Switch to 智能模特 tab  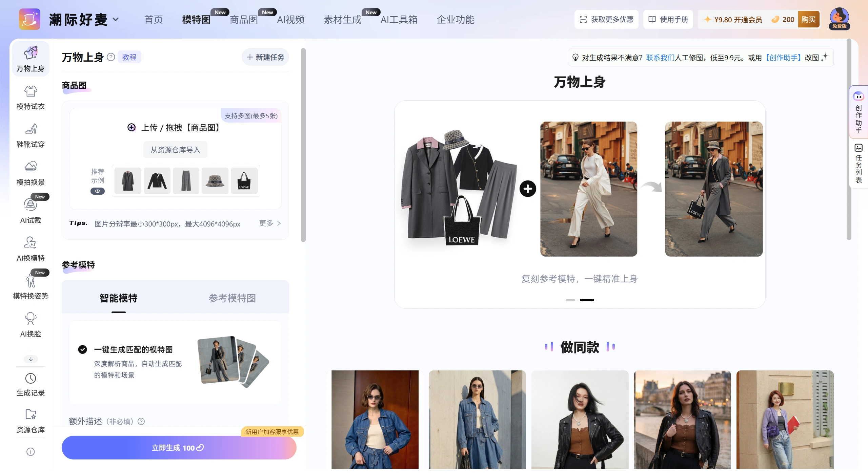[118, 298]
